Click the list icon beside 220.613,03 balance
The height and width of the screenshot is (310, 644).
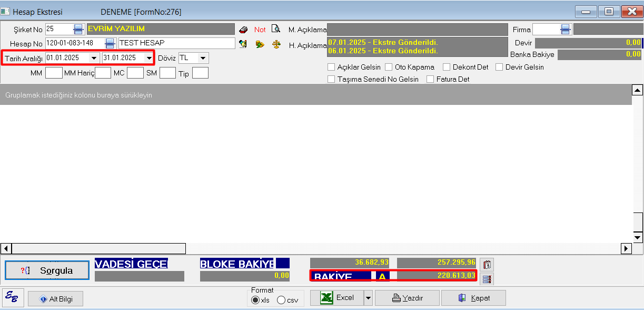click(487, 278)
